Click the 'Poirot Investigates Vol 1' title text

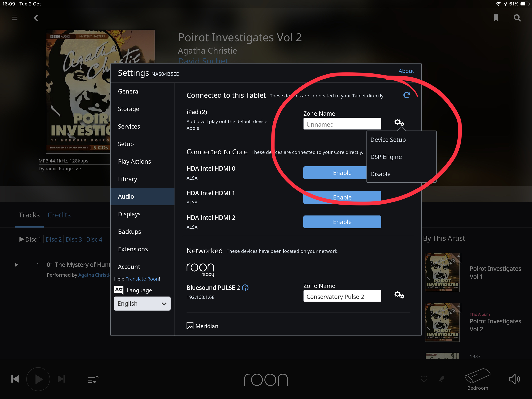(495, 272)
